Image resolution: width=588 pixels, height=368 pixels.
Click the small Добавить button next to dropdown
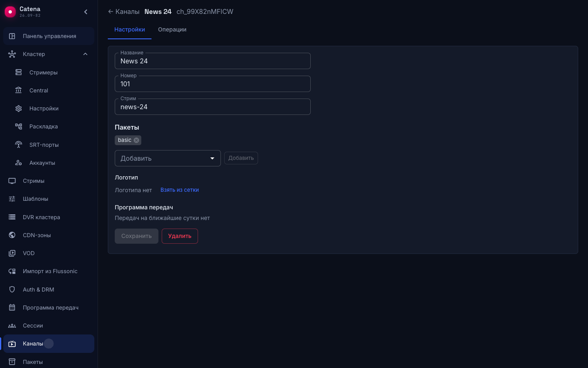tap(241, 158)
